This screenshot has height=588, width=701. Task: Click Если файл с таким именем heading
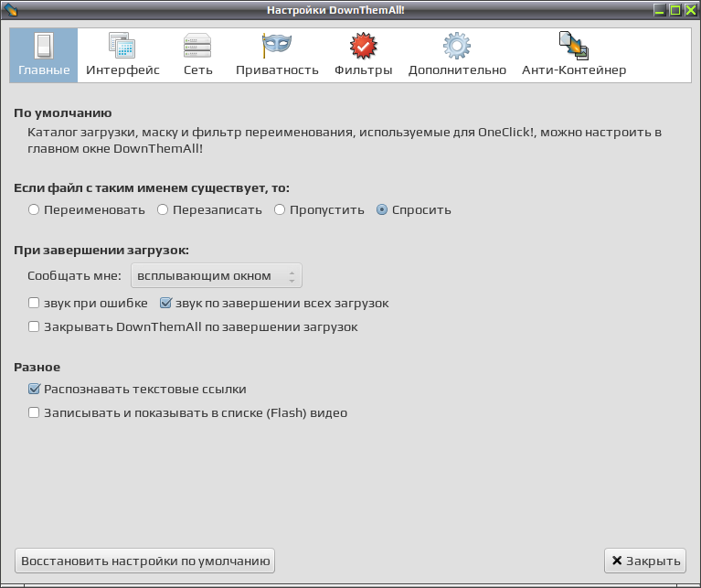[152, 187]
